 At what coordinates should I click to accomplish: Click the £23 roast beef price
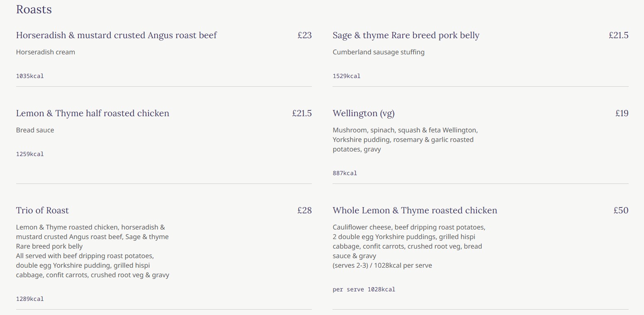[304, 35]
